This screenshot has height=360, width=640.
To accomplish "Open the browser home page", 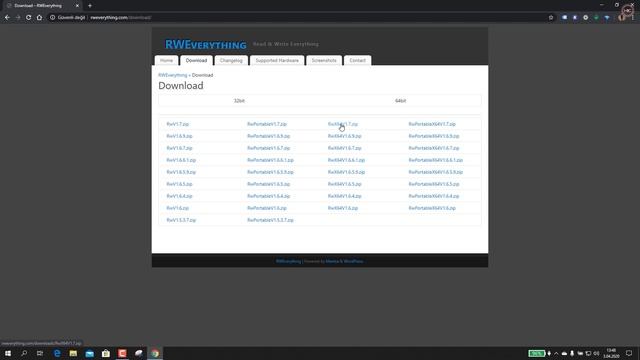I will [39, 18].
